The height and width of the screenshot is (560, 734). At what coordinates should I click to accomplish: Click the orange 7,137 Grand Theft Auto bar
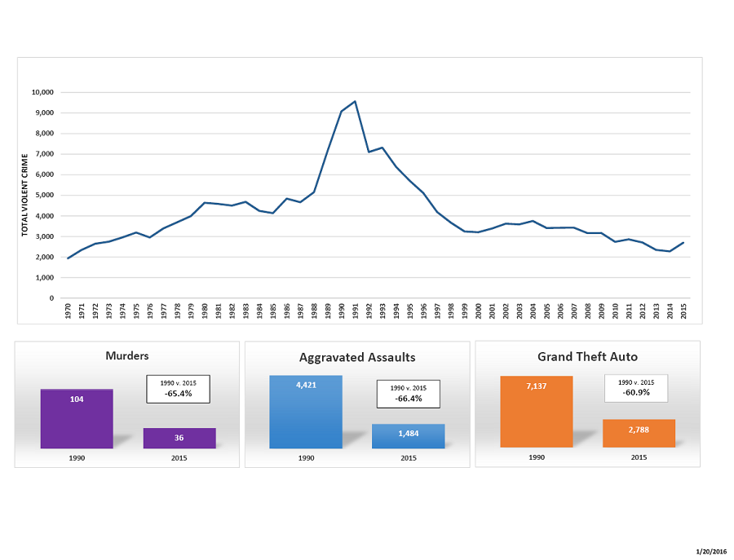pyautogui.click(x=537, y=412)
